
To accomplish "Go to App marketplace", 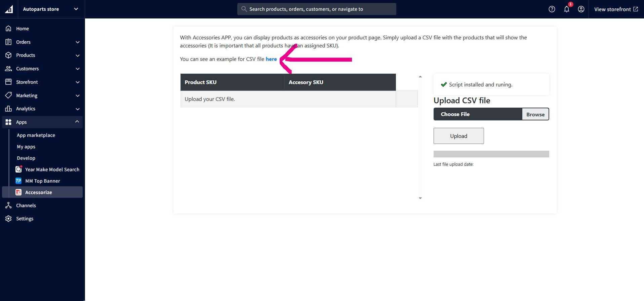I will tap(36, 135).
